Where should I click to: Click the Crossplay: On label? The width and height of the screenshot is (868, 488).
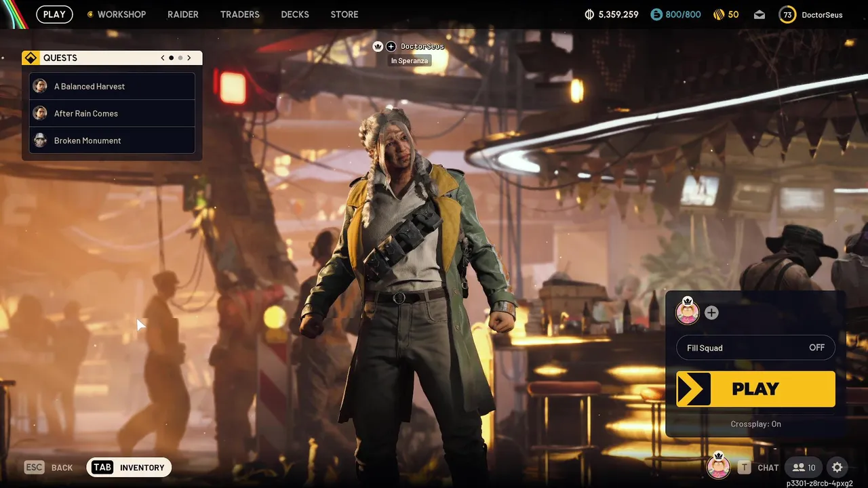click(755, 424)
